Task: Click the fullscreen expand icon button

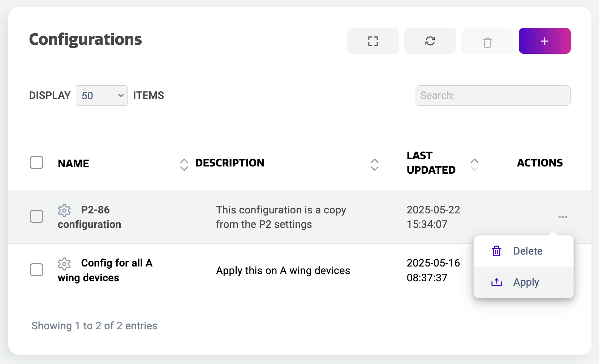Action: [373, 41]
